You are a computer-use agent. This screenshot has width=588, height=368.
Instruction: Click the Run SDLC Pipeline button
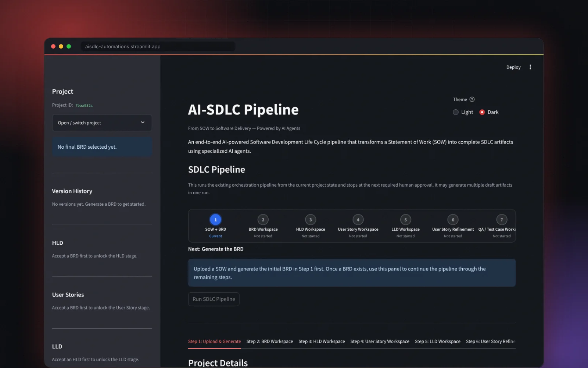tap(214, 299)
